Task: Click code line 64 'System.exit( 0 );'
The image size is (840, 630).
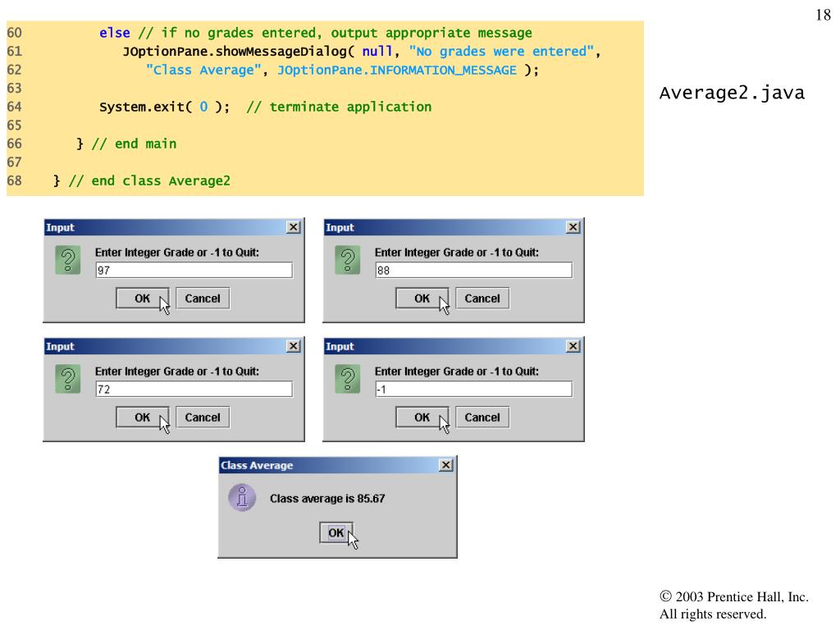Action: [x=164, y=107]
